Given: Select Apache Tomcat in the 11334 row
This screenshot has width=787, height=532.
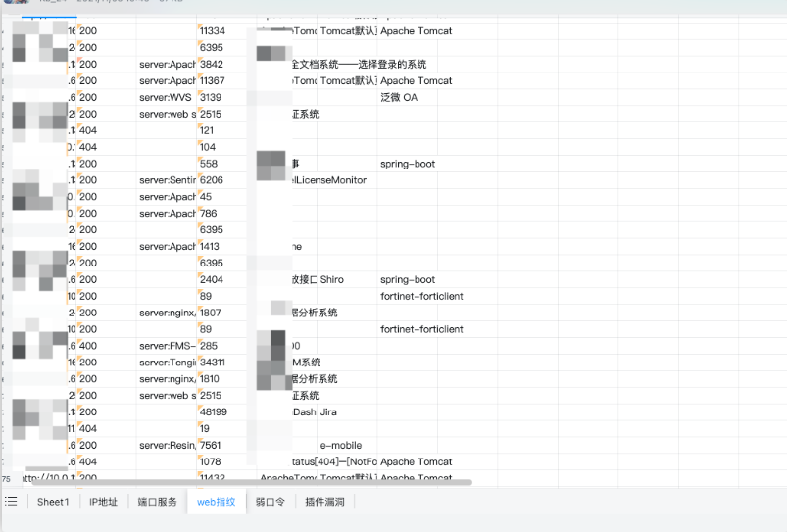Looking at the screenshot, I should coord(417,31).
